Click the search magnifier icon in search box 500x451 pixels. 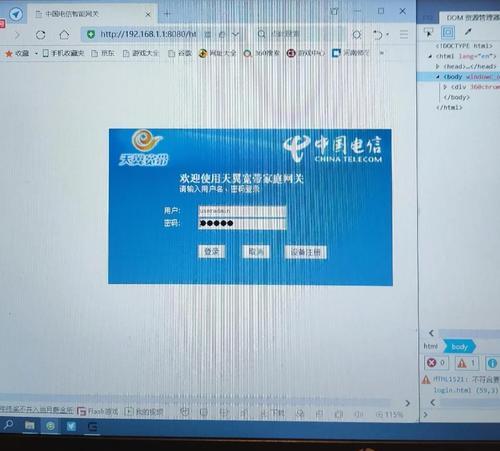pos(262,34)
